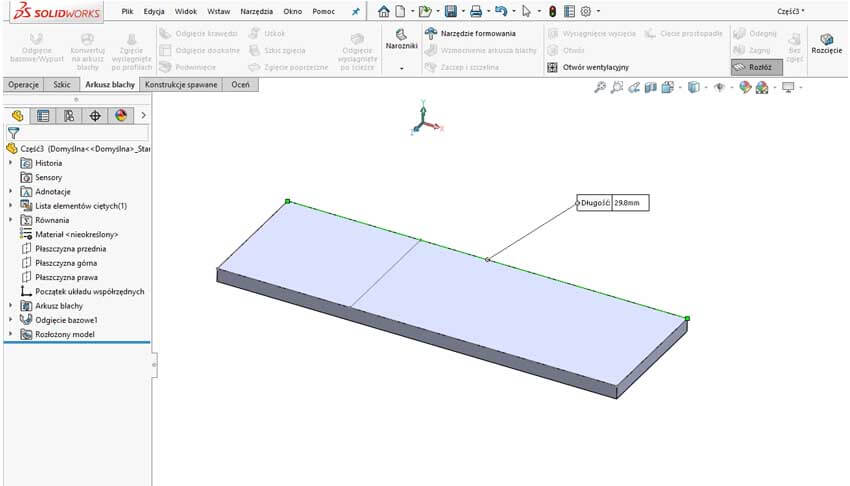Expand the Historia tree node

pos(10,163)
